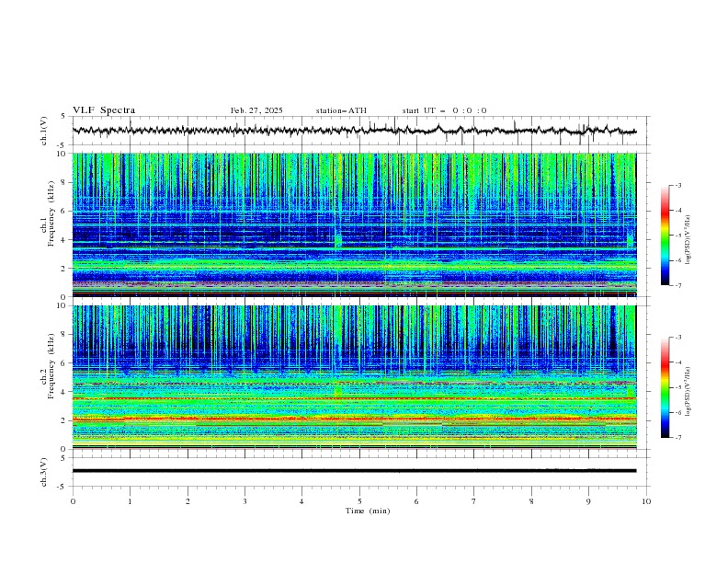Click the 'ch.1(V)' waveform axis label

pyautogui.click(x=44, y=131)
